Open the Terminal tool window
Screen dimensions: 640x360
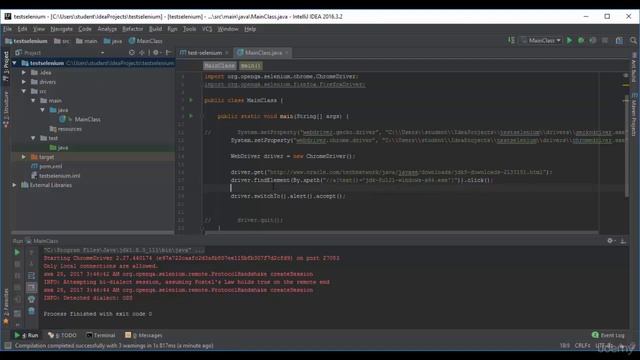101,335
